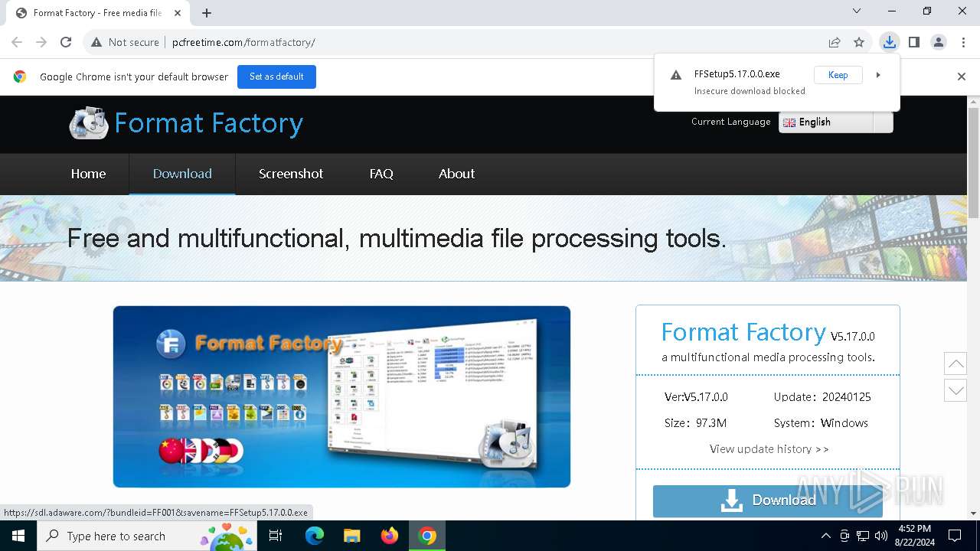
Task: Open File Explorer from taskbar
Action: (x=352, y=536)
